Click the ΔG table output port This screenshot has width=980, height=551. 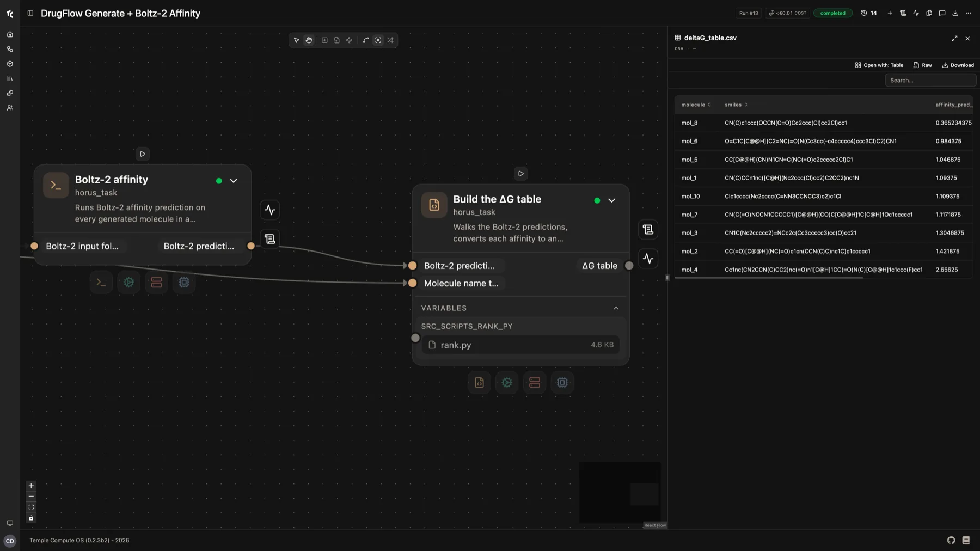pos(629,266)
